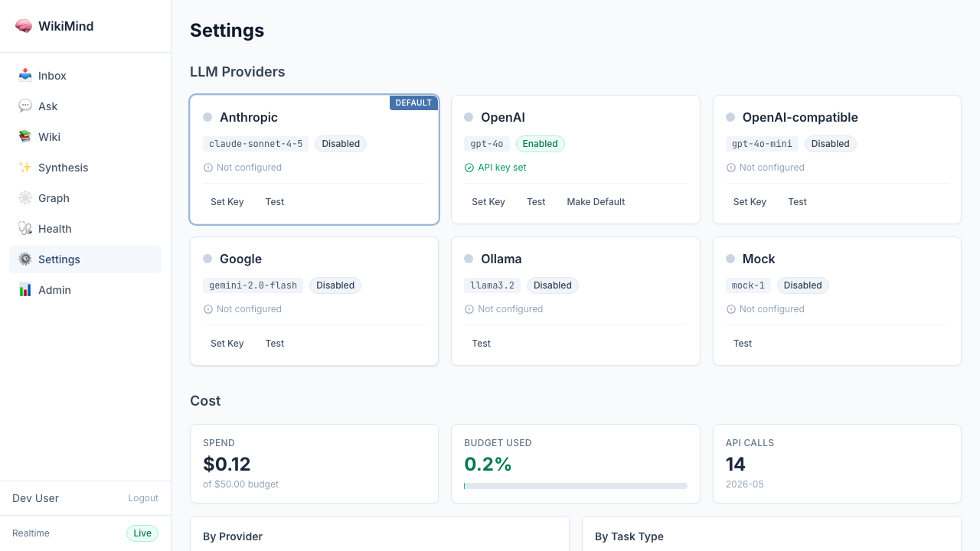Click the Anthropic status dot

[x=207, y=117]
